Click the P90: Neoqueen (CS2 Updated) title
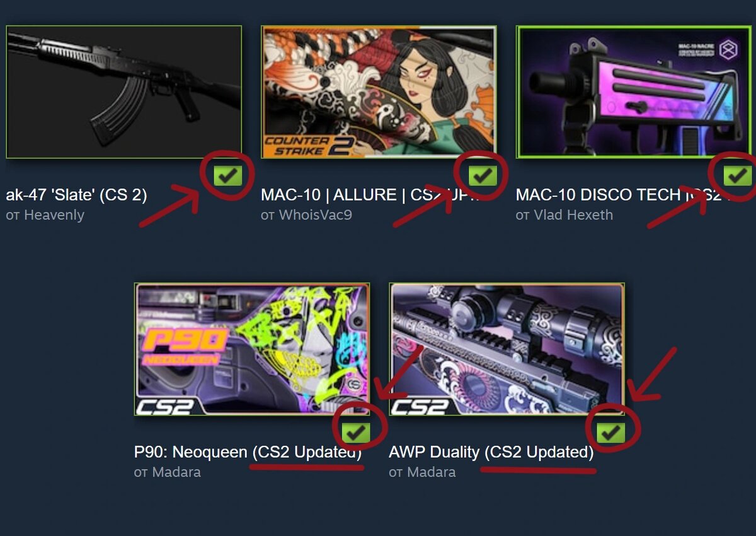This screenshot has width=756, height=536. tap(248, 453)
